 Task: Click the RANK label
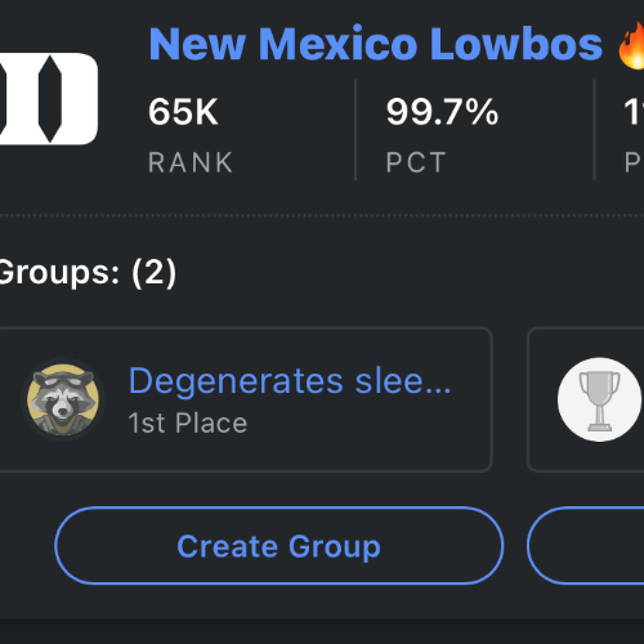coord(190,162)
